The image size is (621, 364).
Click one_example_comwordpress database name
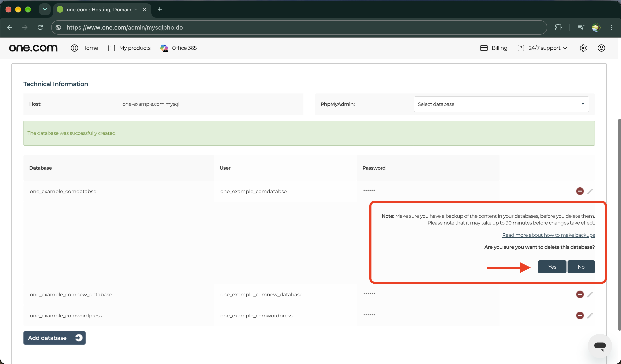pos(66,315)
